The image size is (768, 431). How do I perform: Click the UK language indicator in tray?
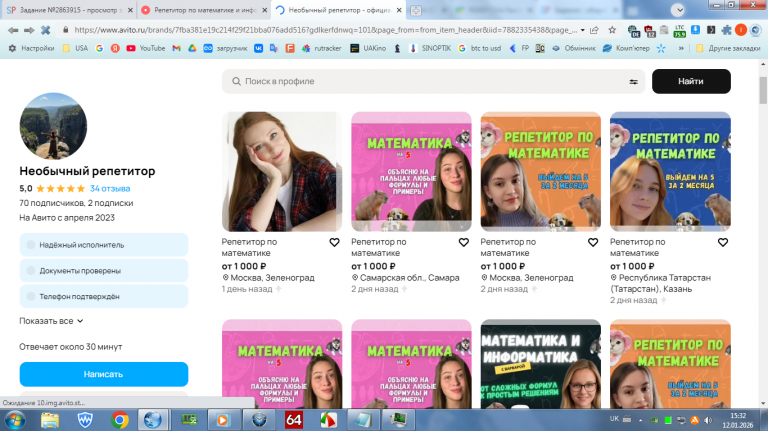tap(614, 419)
